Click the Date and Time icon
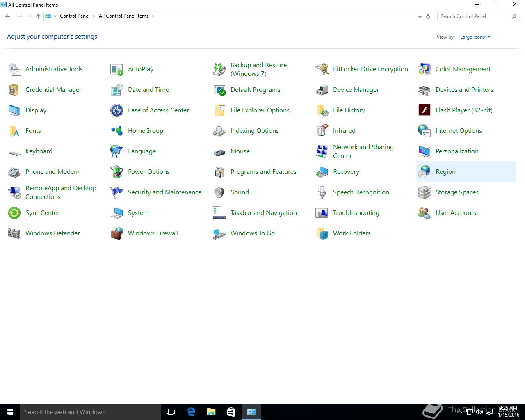 pyautogui.click(x=117, y=90)
